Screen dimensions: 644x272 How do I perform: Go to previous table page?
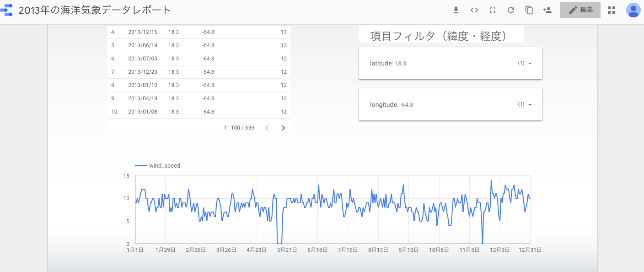click(267, 128)
